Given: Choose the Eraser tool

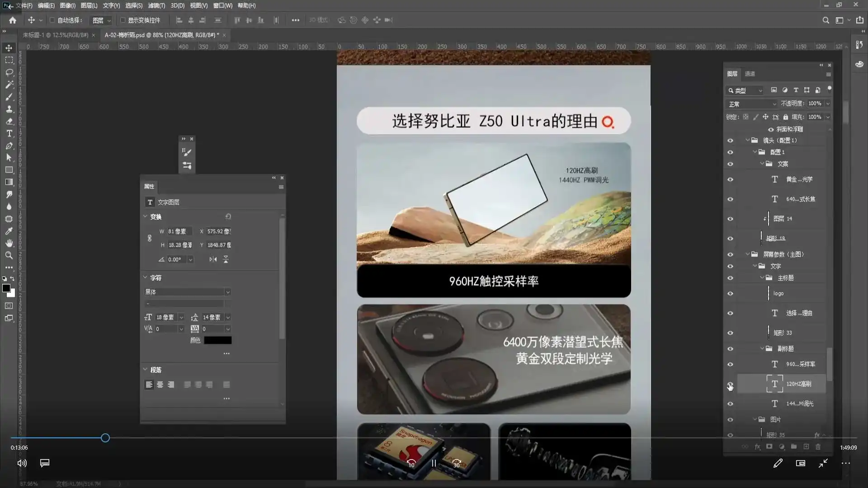Looking at the screenshot, I should (x=9, y=122).
